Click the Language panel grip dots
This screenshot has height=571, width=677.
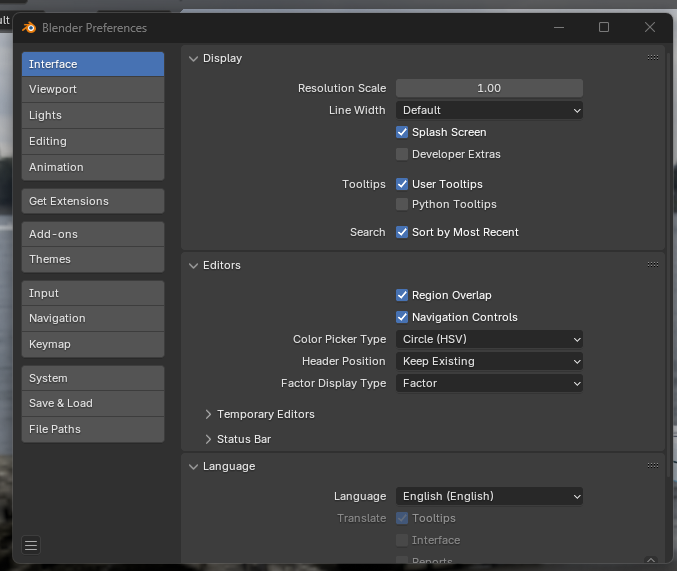(x=653, y=466)
